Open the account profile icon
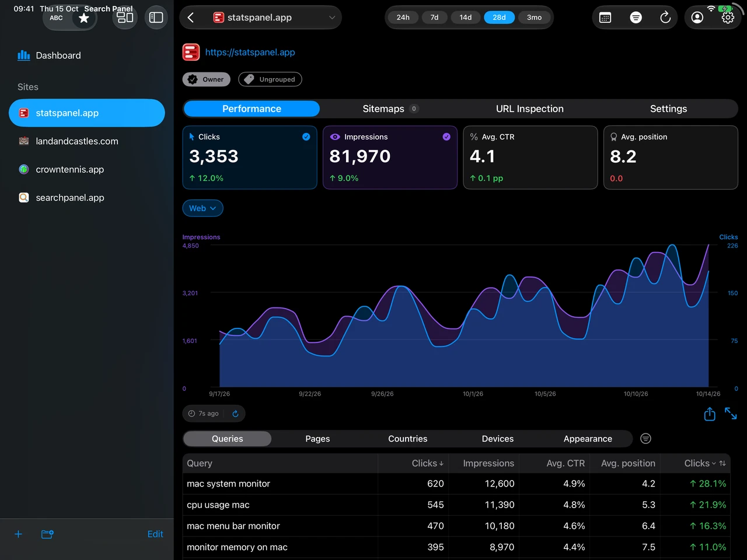The width and height of the screenshot is (747, 560). [697, 17]
